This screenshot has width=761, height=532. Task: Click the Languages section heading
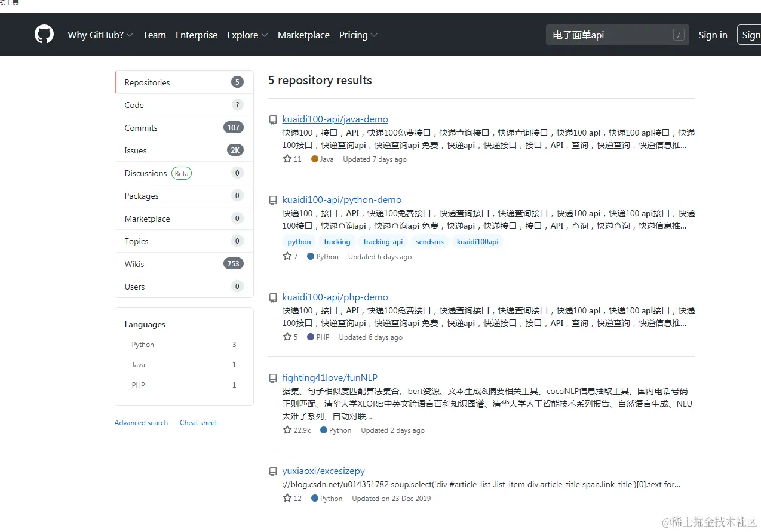(x=145, y=325)
